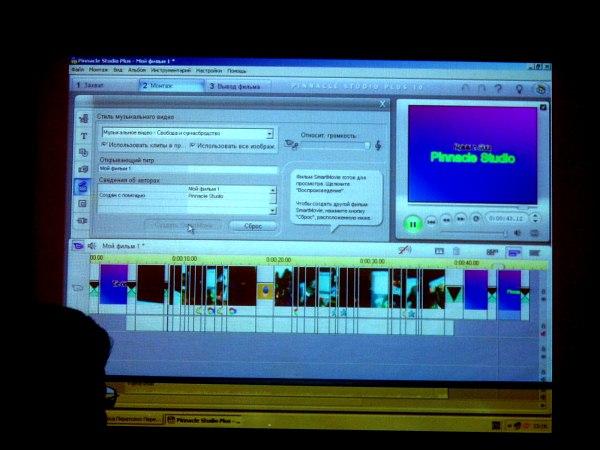Switch to storyboard view icon
This screenshot has height=450, width=600.
[x=492, y=252]
